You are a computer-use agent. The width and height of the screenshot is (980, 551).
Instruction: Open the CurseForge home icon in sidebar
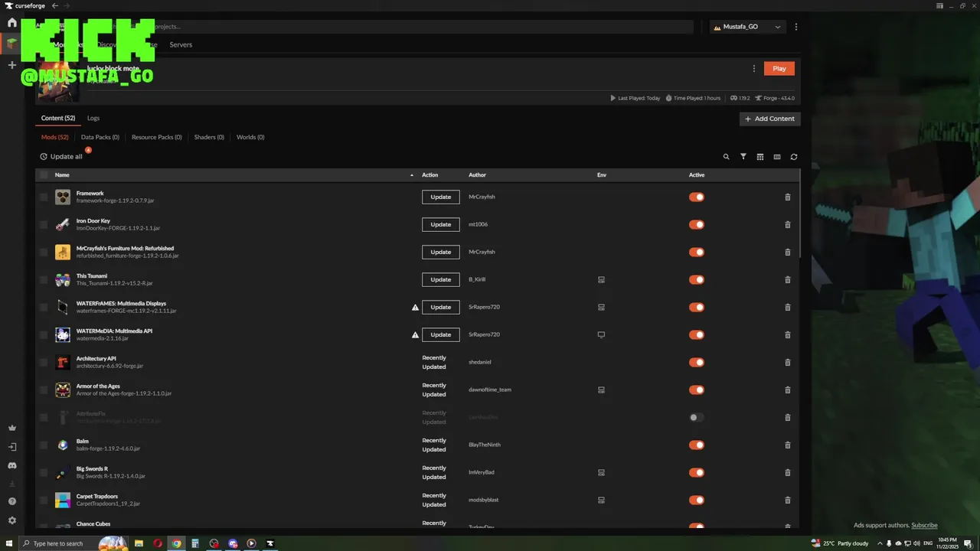[x=11, y=23]
